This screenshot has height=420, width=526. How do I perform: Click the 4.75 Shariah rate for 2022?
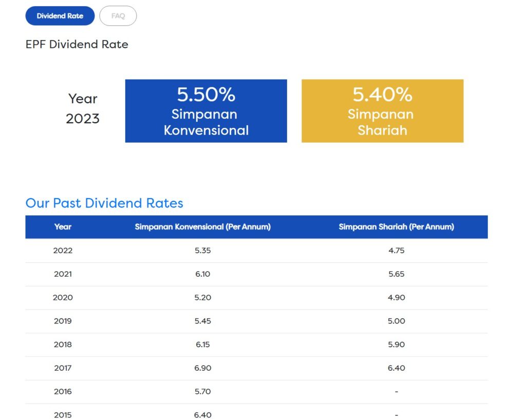point(396,251)
